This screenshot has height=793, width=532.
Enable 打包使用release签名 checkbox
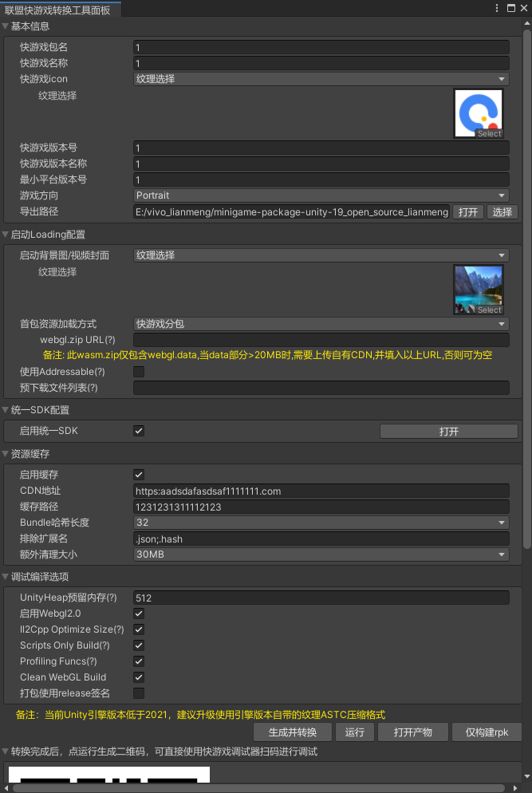(x=139, y=693)
